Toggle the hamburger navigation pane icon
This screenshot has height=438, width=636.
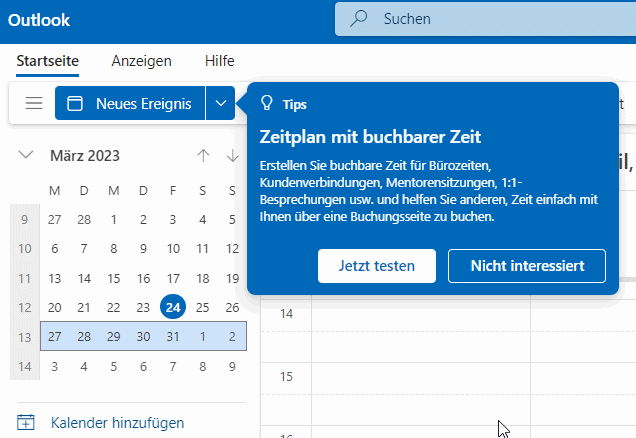[34, 103]
